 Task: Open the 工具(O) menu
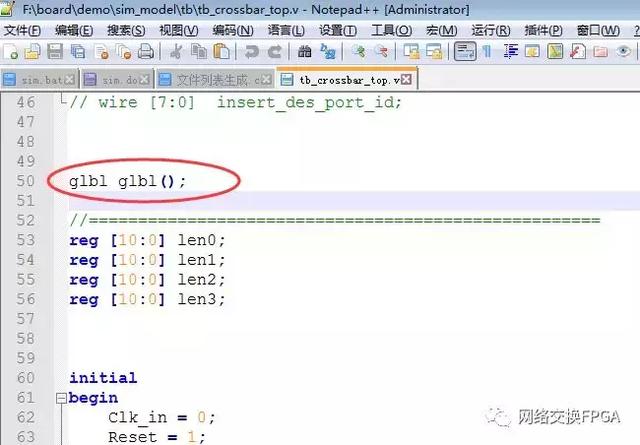tap(391, 30)
